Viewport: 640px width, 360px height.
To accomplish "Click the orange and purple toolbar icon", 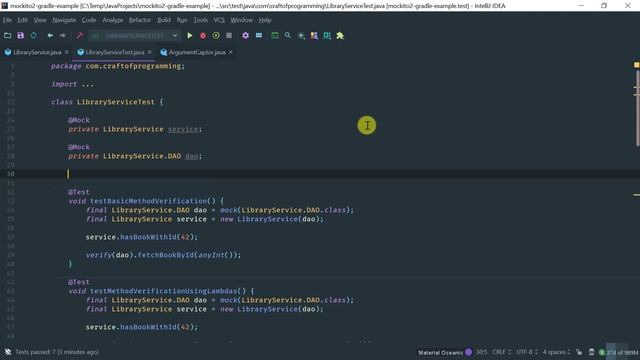I will click(x=314, y=36).
